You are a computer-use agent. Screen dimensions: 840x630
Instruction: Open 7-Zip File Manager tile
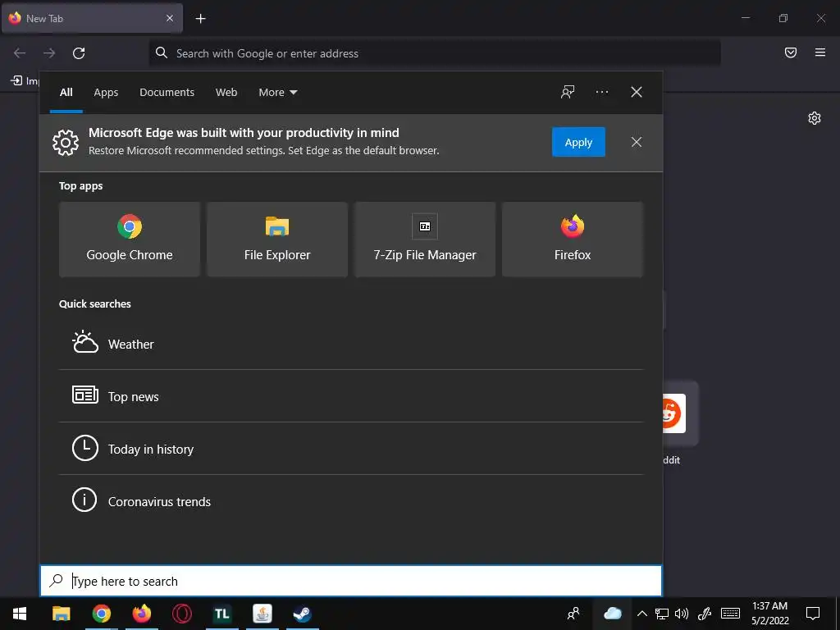(425, 240)
